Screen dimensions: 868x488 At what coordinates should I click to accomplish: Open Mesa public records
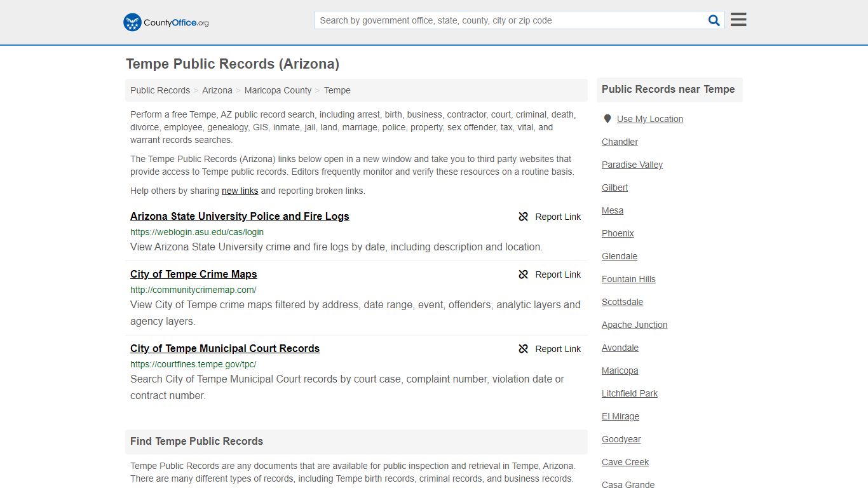tap(613, 210)
